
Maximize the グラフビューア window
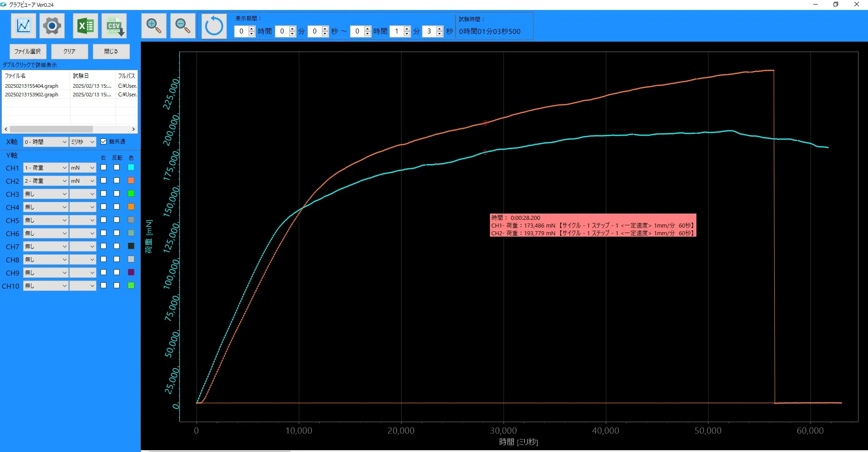coord(836,5)
